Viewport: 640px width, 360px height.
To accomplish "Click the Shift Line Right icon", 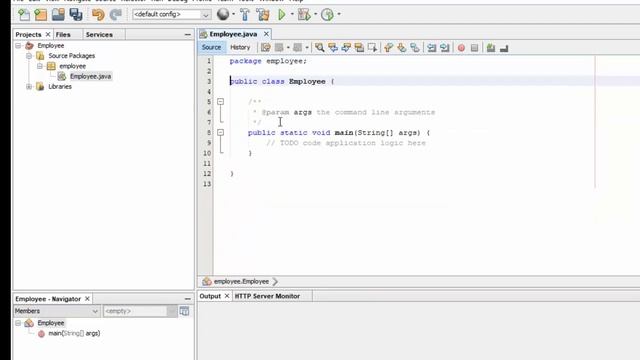I will point(444,48).
